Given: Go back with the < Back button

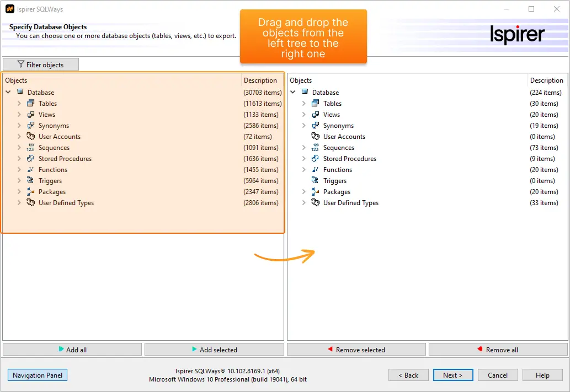Looking at the screenshot, I should (x=408, y=375).
